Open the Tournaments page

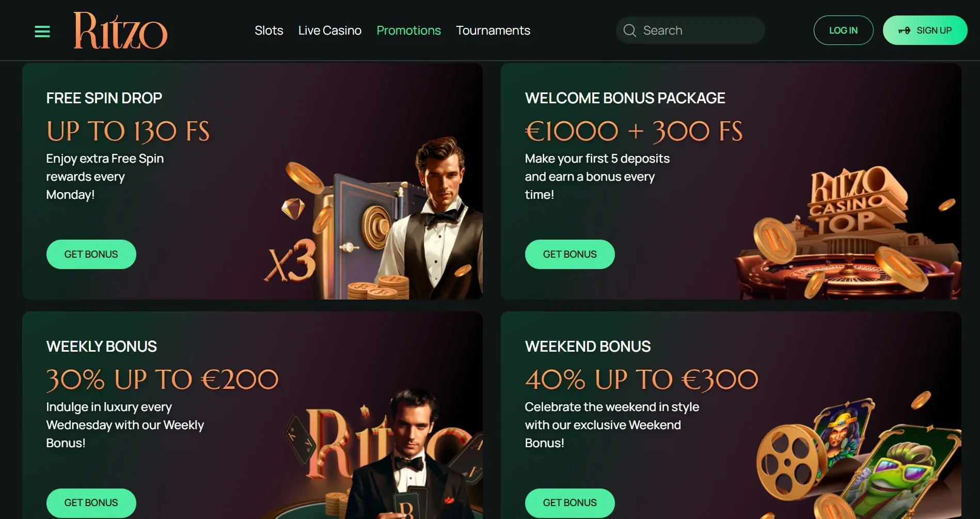pos(493,30)
